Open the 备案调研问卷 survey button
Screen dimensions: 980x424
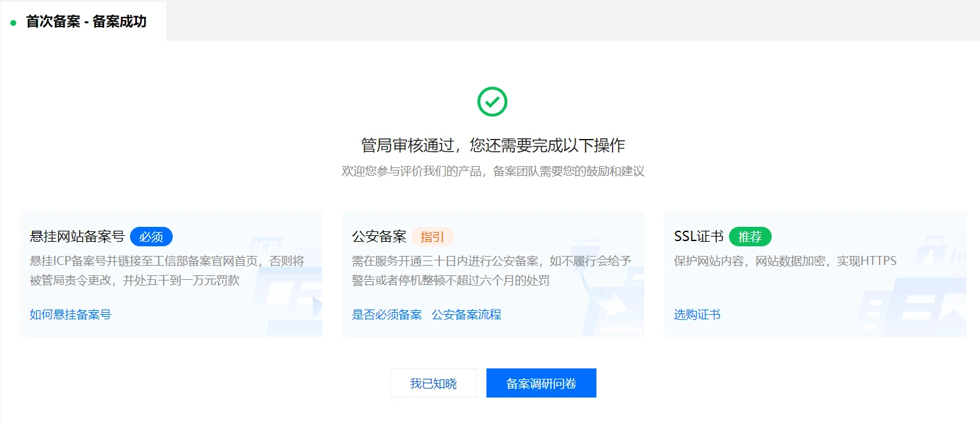point(541,383)
